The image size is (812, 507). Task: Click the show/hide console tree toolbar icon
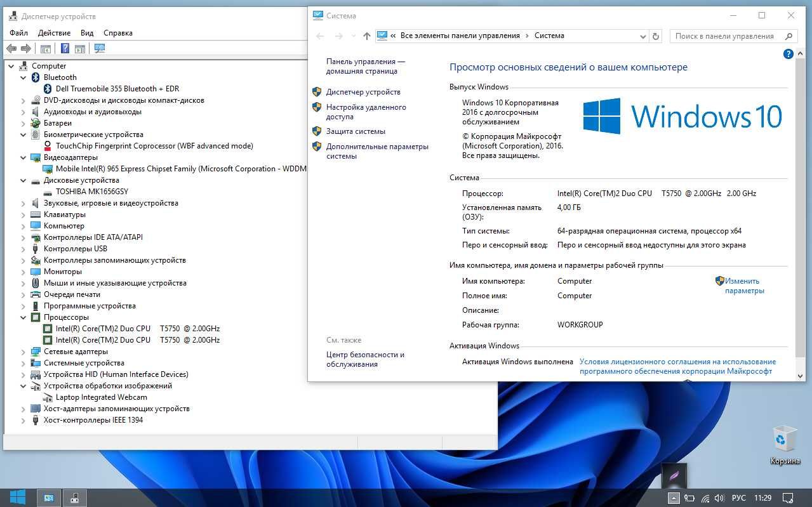pyautogui.click(x=46, y=48)
